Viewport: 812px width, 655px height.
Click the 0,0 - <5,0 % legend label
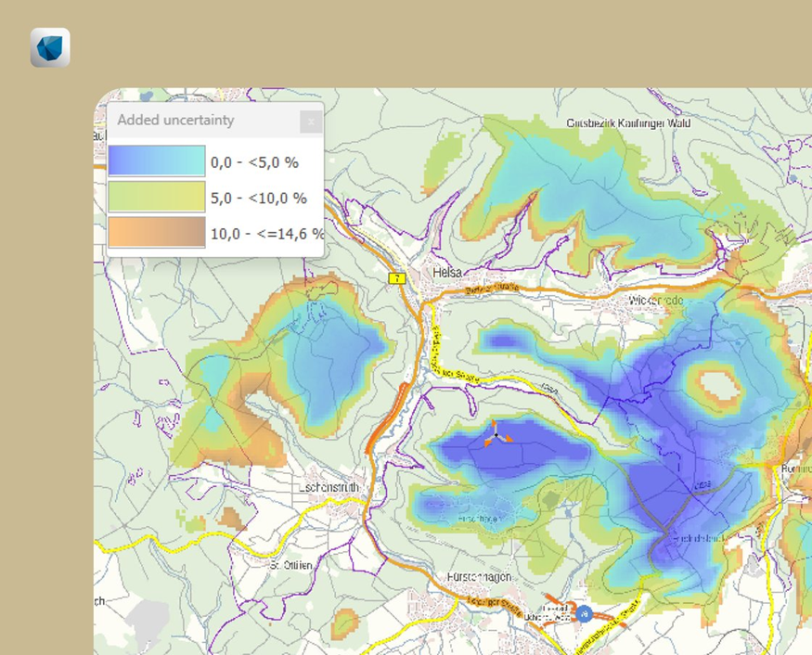tap(254, 162)
